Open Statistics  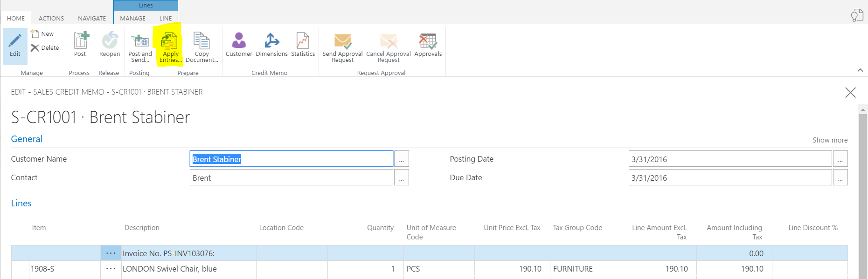303,44
